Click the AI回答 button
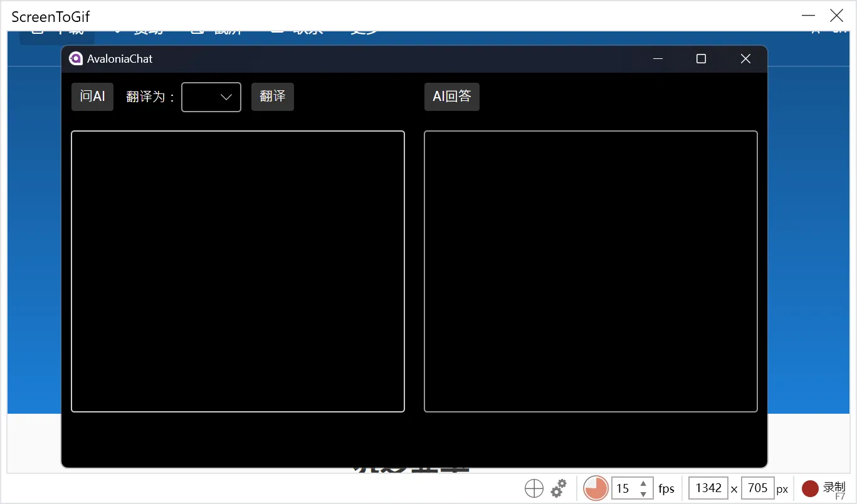Screen dimensions: 857x504 [451, 97]
